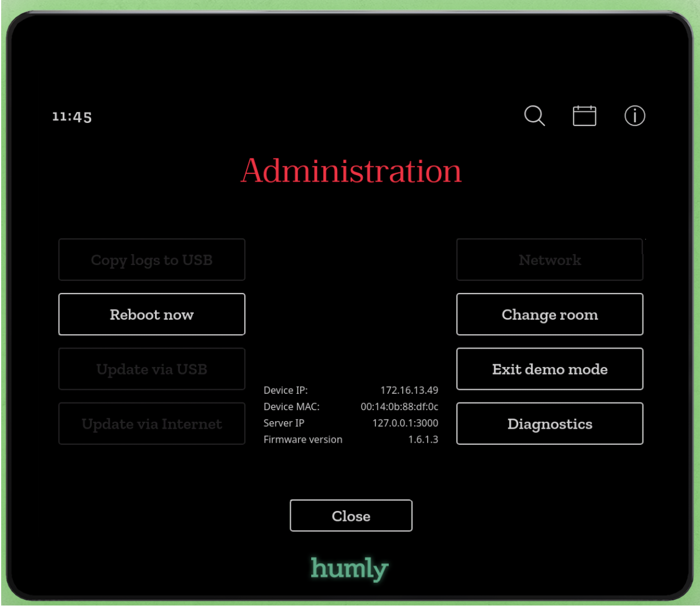
Task: Exit demo mode
Action: pos(550,369)
